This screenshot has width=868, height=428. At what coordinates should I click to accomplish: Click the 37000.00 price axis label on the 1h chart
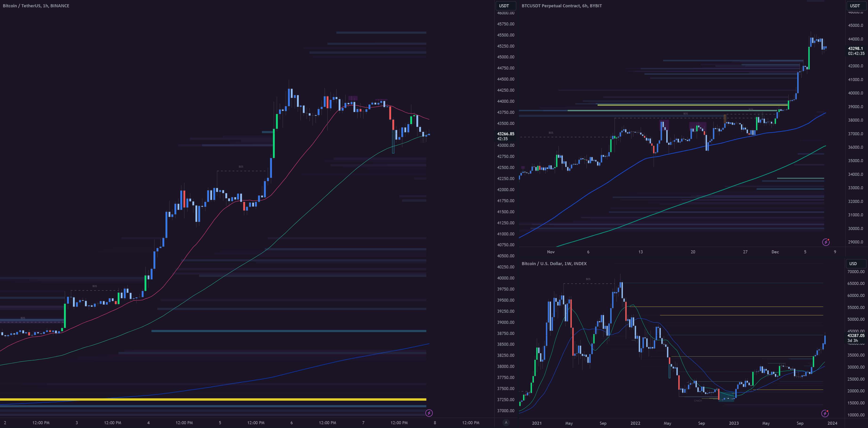pyautogui.click(x=506, y=411)
